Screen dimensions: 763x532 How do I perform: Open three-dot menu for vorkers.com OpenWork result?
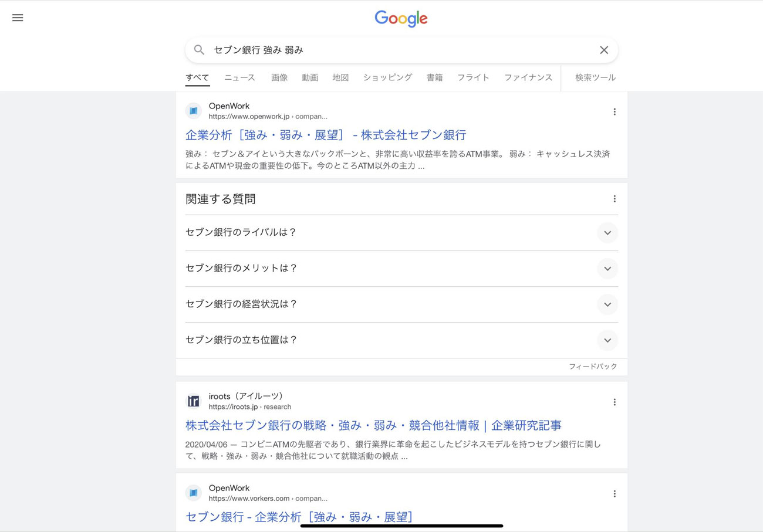[614, 493]
